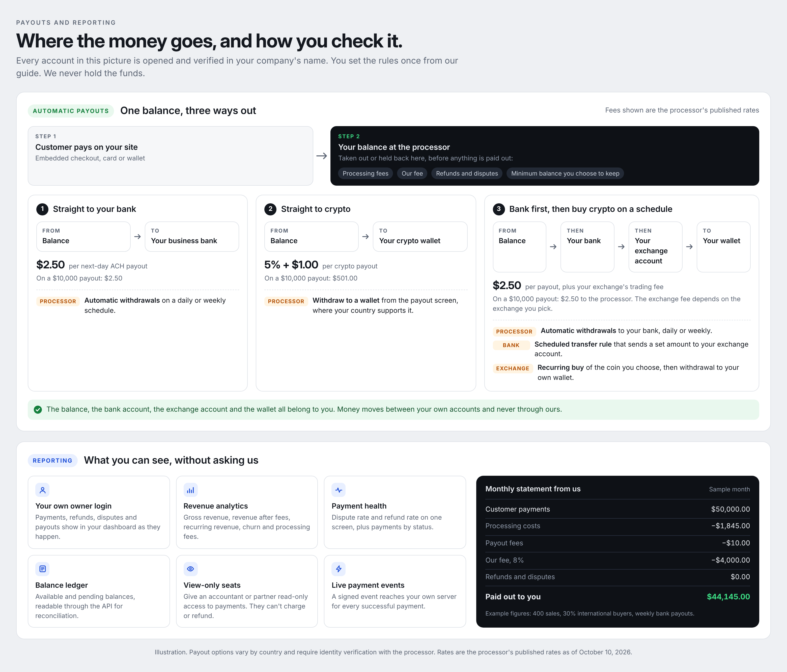
Task: Click the Refunds and disputes $0.00 amount
Action: [x=740, y=577]
